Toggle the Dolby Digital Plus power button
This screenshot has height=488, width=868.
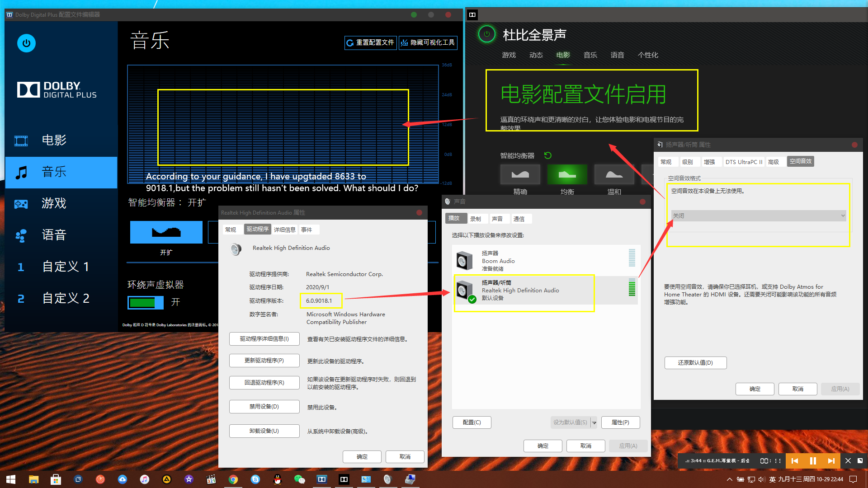(26, 43)
